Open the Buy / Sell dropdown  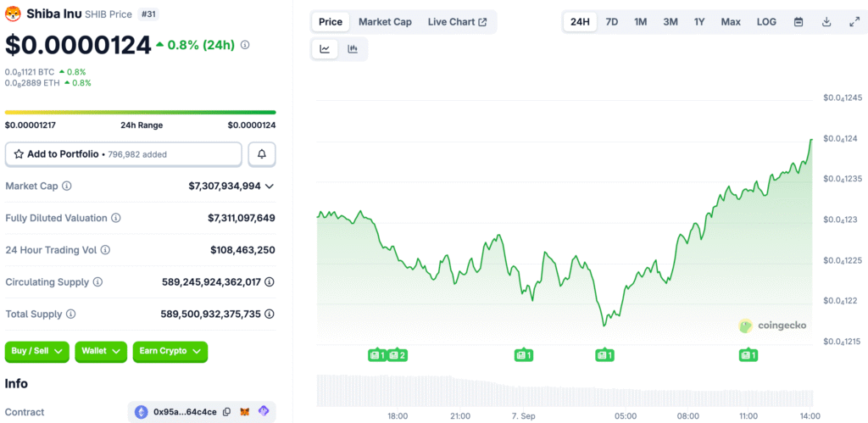click(37, 351)
